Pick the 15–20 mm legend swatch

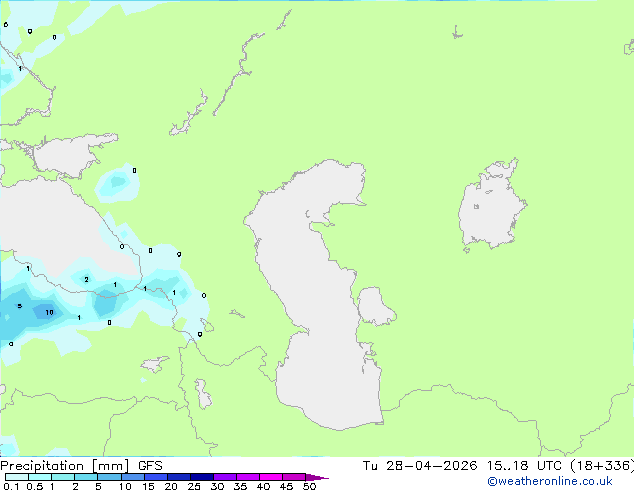pos(156,477)
